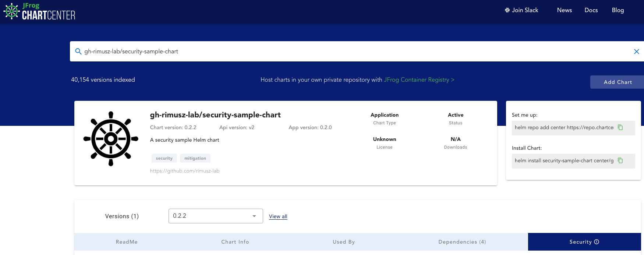Switch to the Used By tab

tap(344, 242)
